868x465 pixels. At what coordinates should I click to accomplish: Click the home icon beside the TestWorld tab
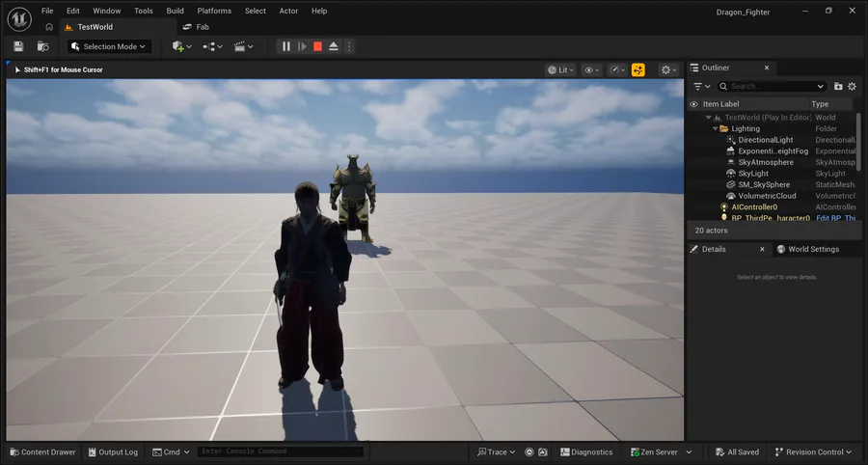[x=49, y=27]
